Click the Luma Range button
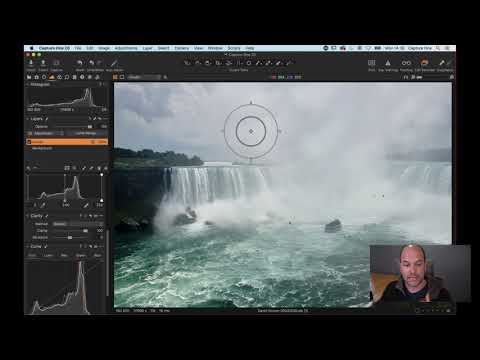The image size is (480, 360). [86, 133]
